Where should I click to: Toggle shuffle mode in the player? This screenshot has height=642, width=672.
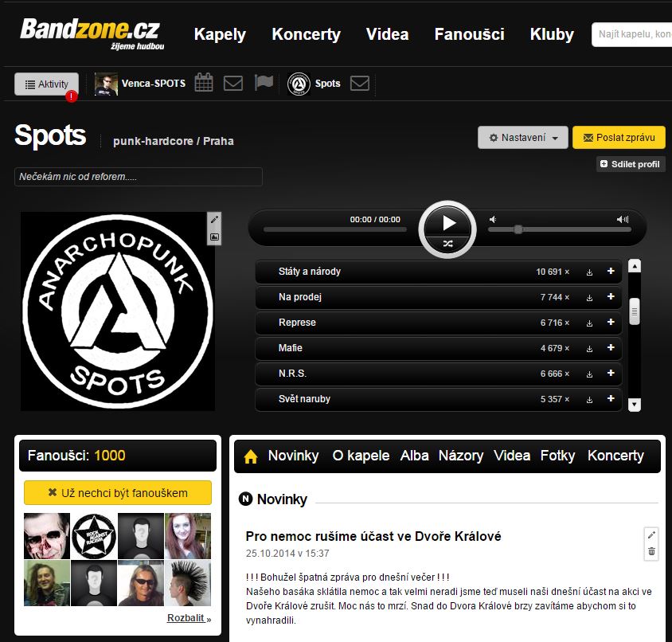pos(447,244)
